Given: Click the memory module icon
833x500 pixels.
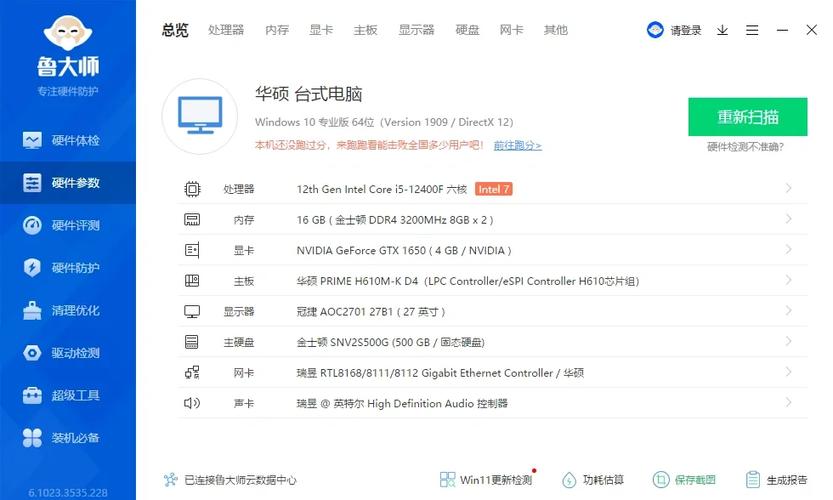Looking at the screenshot, I should point(192,219).
